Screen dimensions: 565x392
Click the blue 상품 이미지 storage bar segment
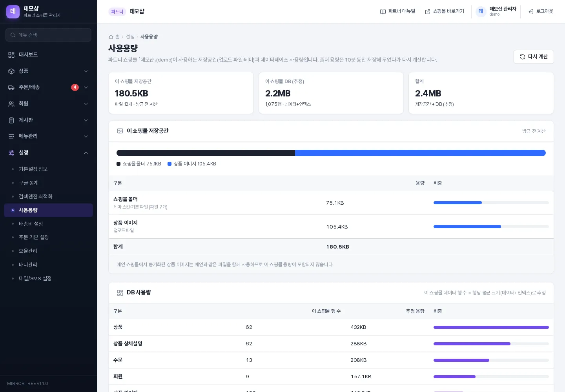pyautogui.click(x=420, y=153)
